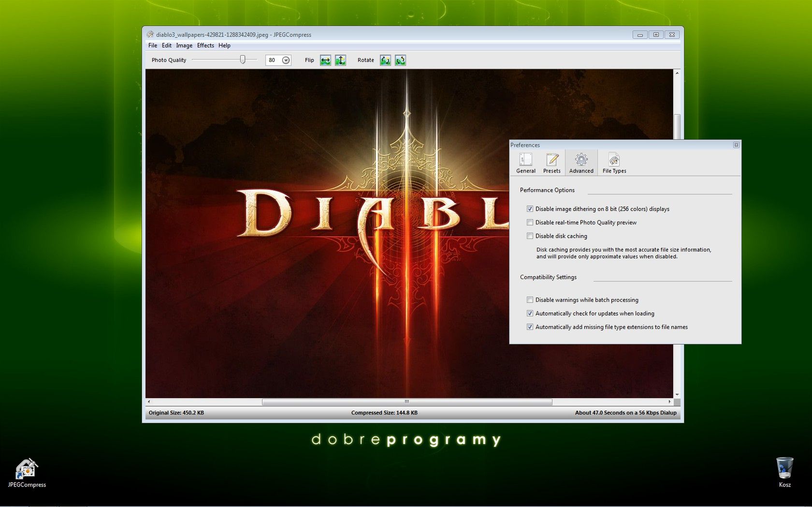
Task: Open the Presets preferences tab
Action: [x=551, y=163]
